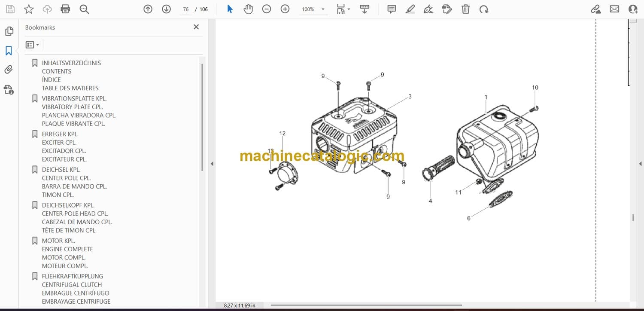The width and height of the screenshot is (644, 311).
Task: Toggle the Bookmarks panel in sidebar
Action: (9, 51)
